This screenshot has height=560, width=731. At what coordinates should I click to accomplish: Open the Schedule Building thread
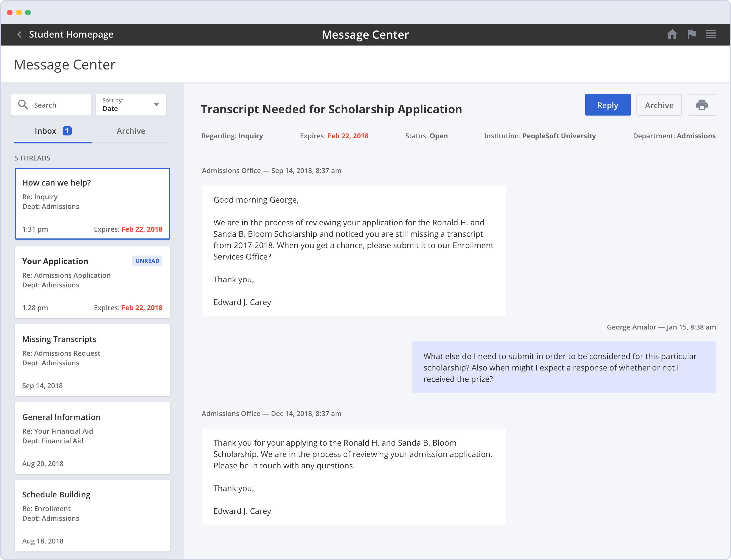(93, 515)
